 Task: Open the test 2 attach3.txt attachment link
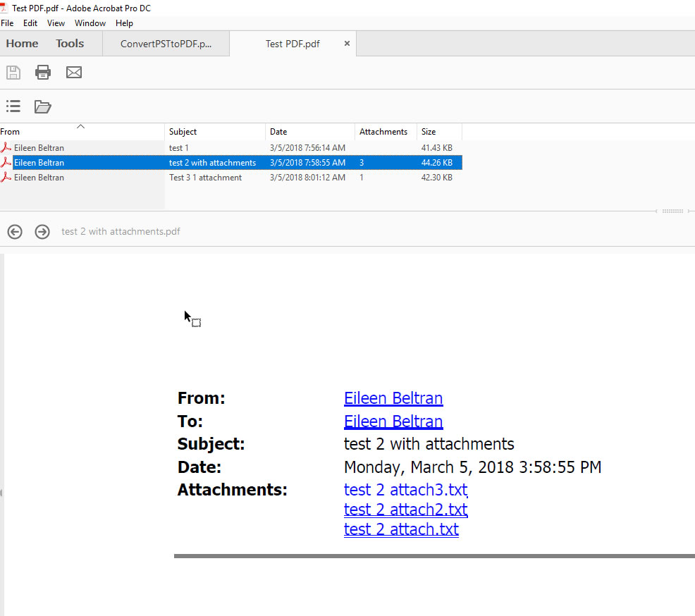(405, 489)
